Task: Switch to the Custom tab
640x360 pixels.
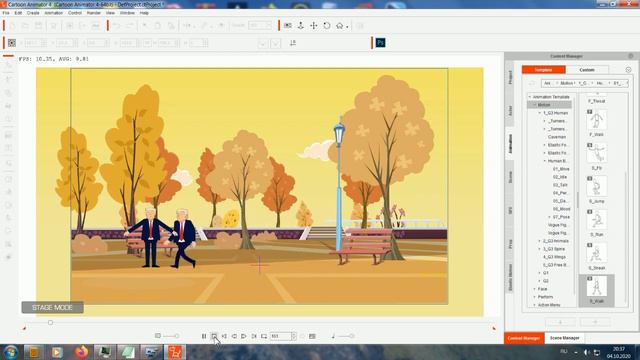Action: pos(587,70)
